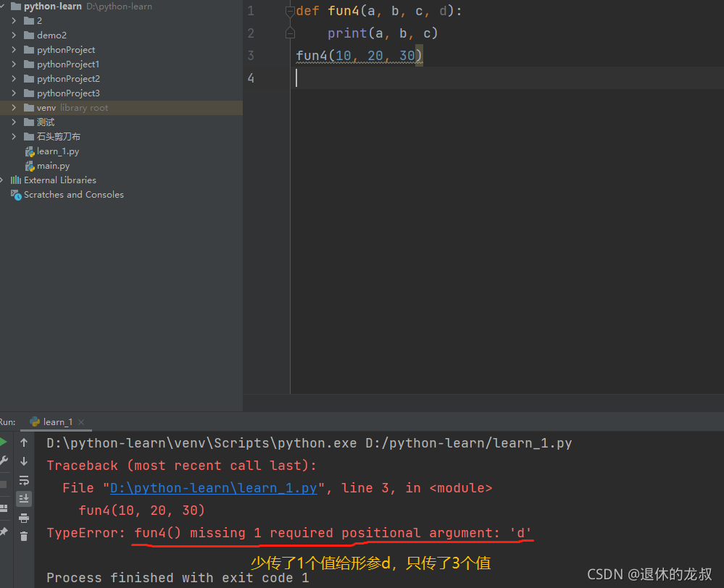This screenshot has width=724, height=588.
Task: Select the venv library root row
Action: 121,108
